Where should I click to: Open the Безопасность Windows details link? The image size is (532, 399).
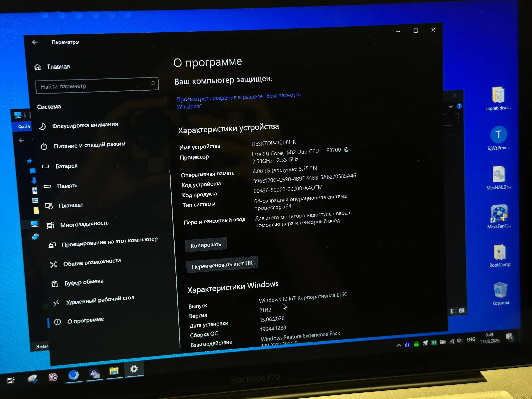(x=238, y=101)
